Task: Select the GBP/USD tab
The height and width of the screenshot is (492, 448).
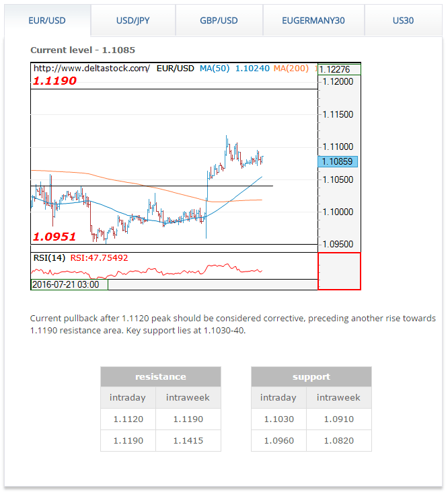Action: (x=219, y=21)
